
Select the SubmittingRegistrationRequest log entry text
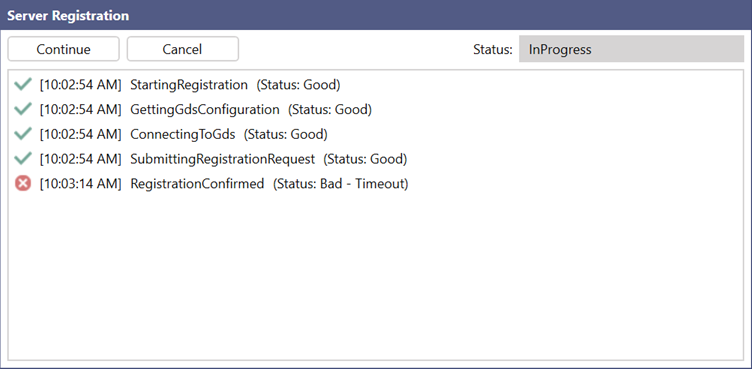[223, 158]
